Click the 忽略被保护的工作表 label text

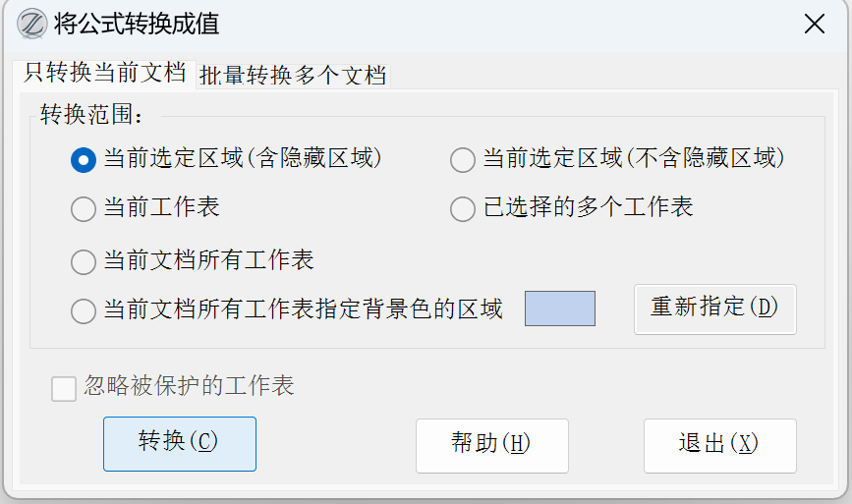(x=189, y=386)
